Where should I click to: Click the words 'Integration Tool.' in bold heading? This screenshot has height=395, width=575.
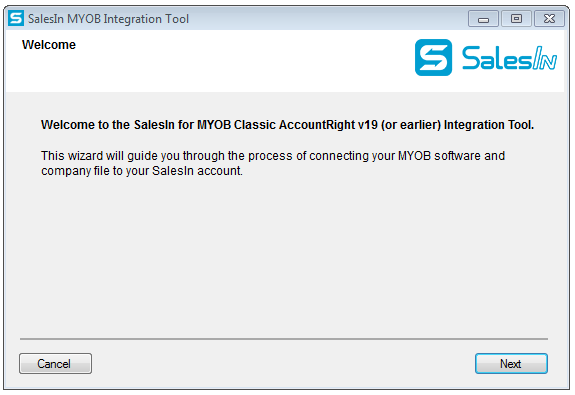[x=489, y=125]
